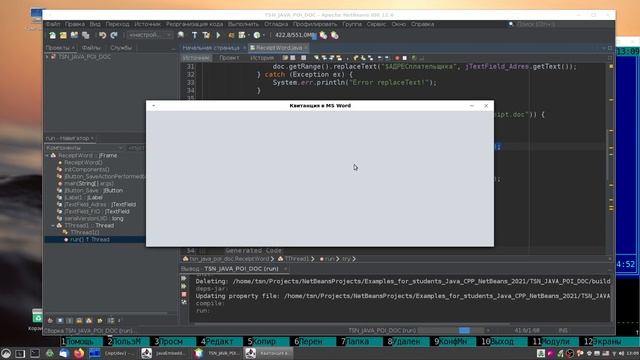Open the Файл menu
The image size is (640, 360).
click(53, 24)
